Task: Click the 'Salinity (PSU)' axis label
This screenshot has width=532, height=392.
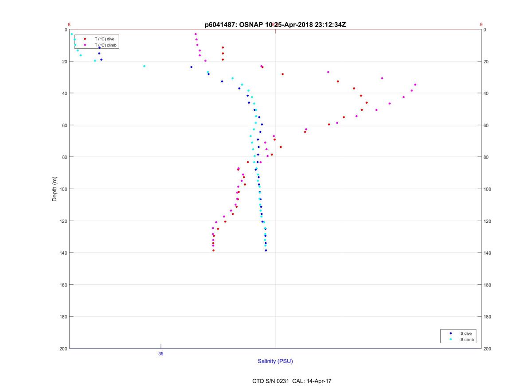Action: 275,361
